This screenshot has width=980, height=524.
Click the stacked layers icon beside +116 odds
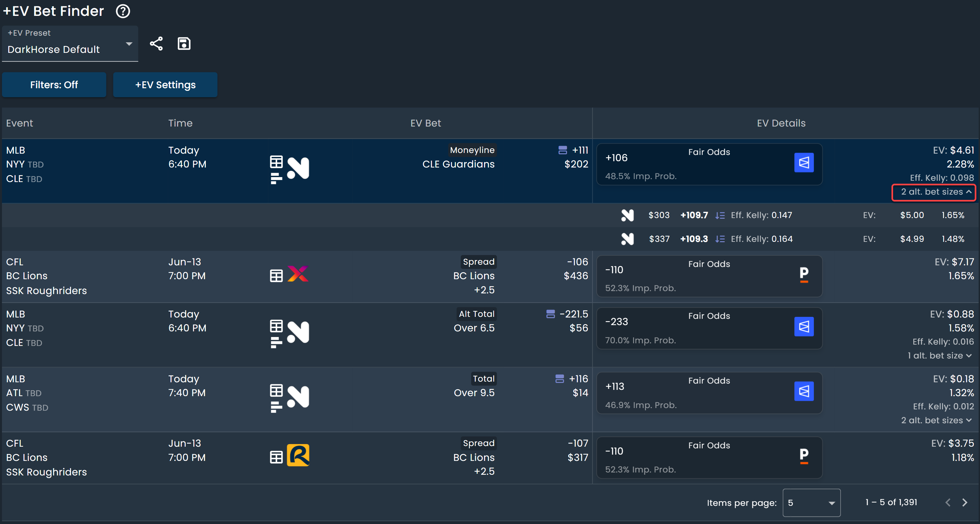point(560,379)
